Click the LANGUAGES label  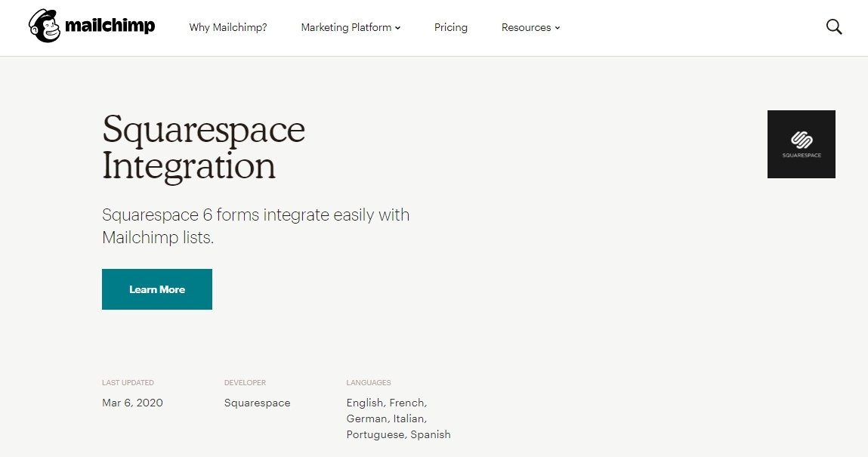(x=369, y=382)
